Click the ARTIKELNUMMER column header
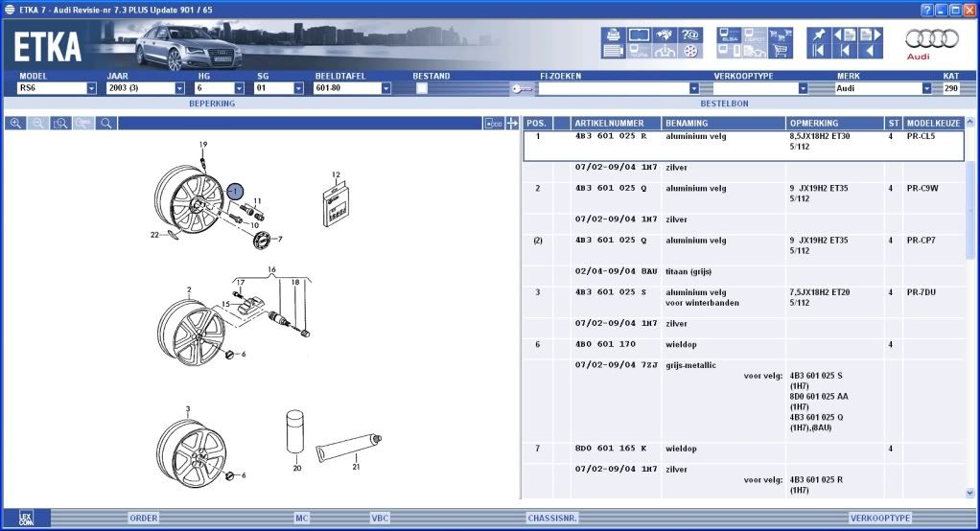980x531 pixels. 616,123
